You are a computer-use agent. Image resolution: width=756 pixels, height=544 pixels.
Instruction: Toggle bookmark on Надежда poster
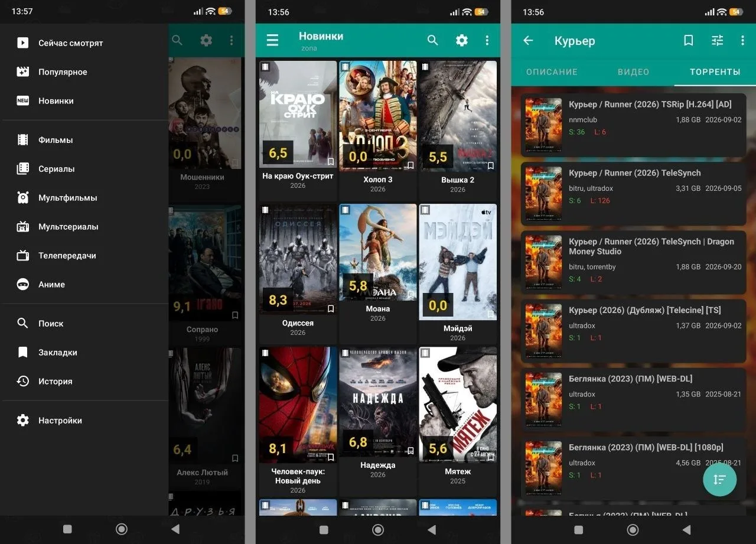[410, 451]
